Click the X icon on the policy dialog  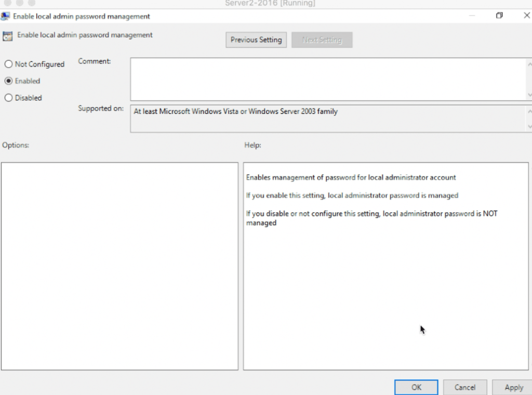point(526,16)
